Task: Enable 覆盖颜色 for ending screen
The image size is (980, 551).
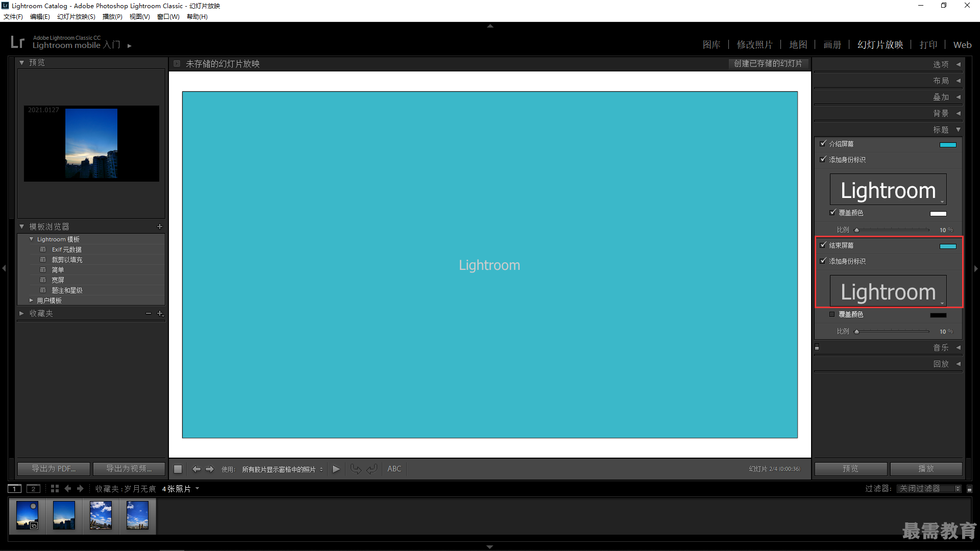Action: tap(832, 314)
